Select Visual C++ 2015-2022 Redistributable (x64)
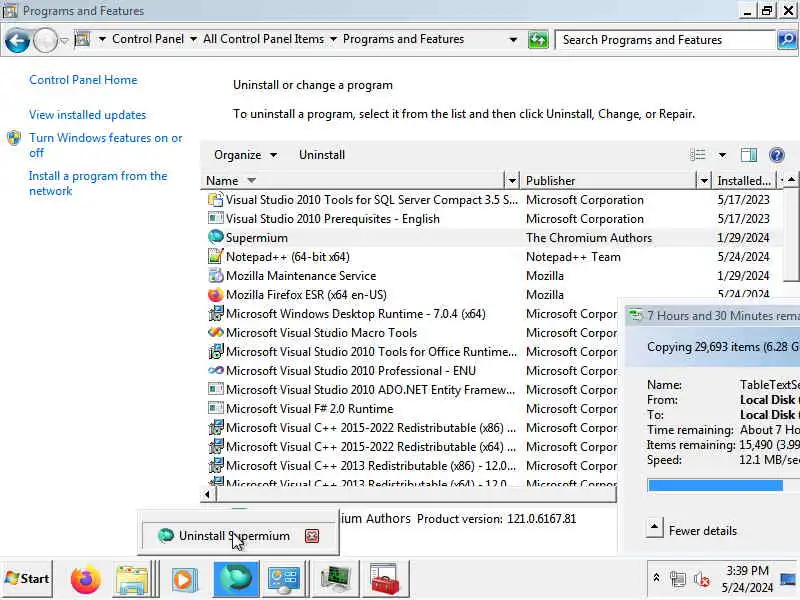The image size is (800, 600). pos(411,447)
